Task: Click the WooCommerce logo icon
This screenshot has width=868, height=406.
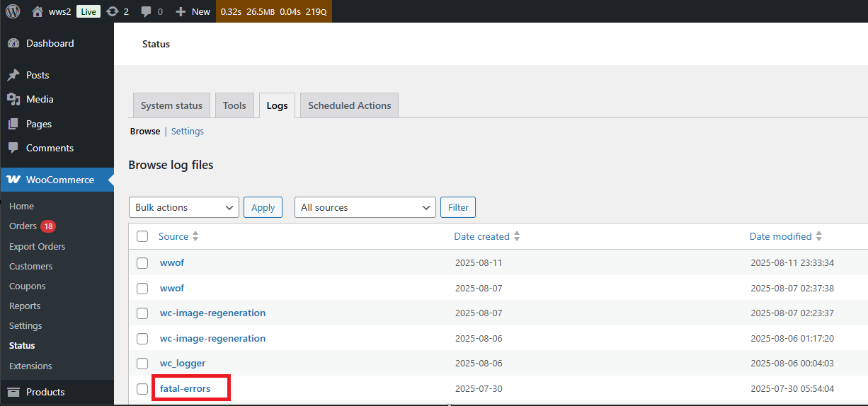Action: [x=13, y=180]
